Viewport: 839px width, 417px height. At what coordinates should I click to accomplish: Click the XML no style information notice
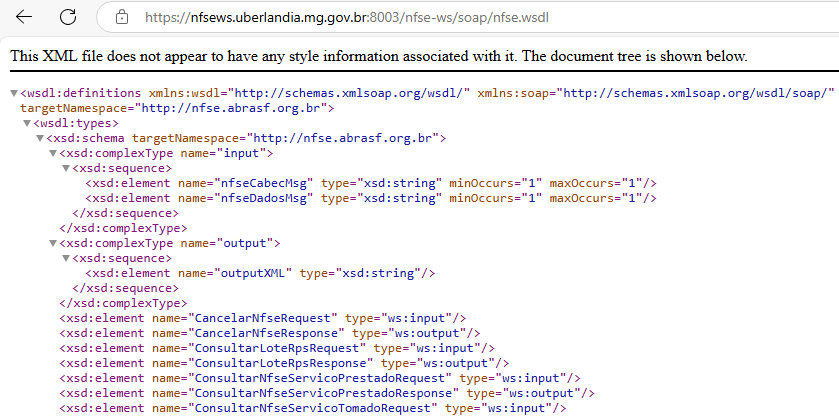click(x=379, y=56)
